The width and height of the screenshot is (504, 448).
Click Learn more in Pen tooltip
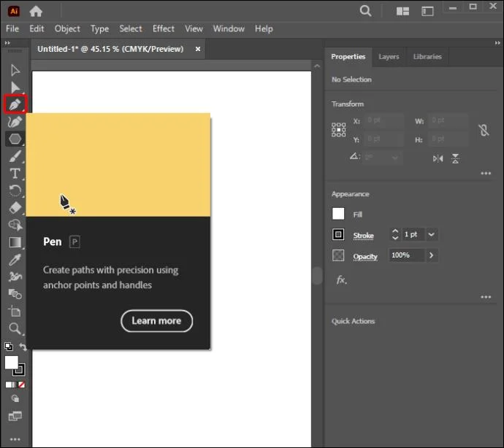coord(156,321)
